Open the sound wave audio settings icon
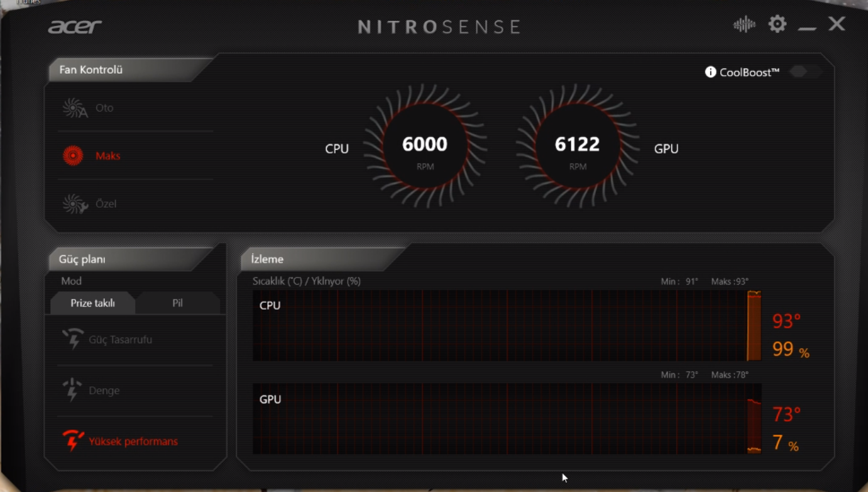The height and width of the screenshot is (492, 868). pos(744,25)
